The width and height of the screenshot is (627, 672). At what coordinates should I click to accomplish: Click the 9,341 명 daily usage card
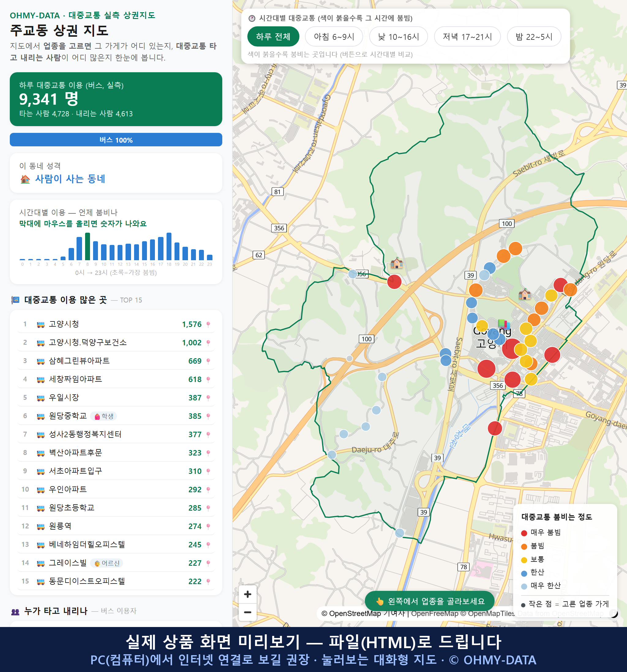[x=116, y=99]
